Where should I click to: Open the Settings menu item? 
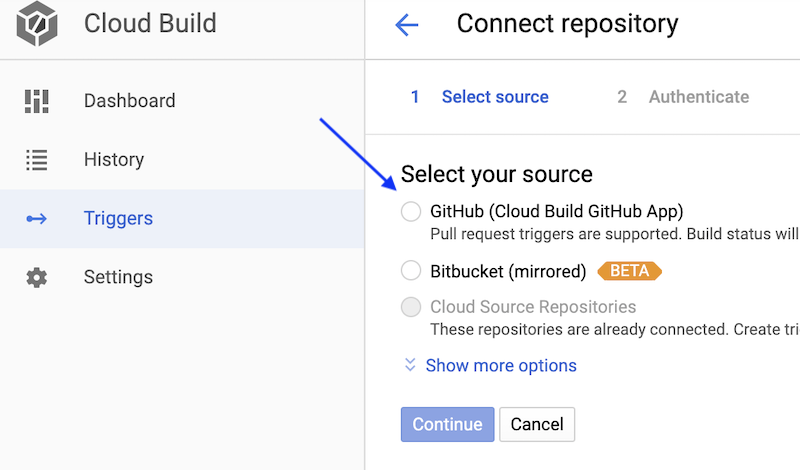tap(118, 278)
